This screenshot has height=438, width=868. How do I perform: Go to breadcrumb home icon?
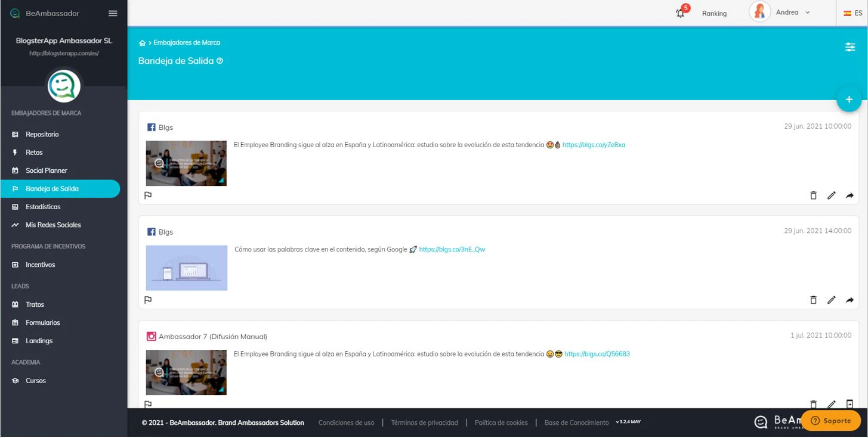(x=142, y=42)
